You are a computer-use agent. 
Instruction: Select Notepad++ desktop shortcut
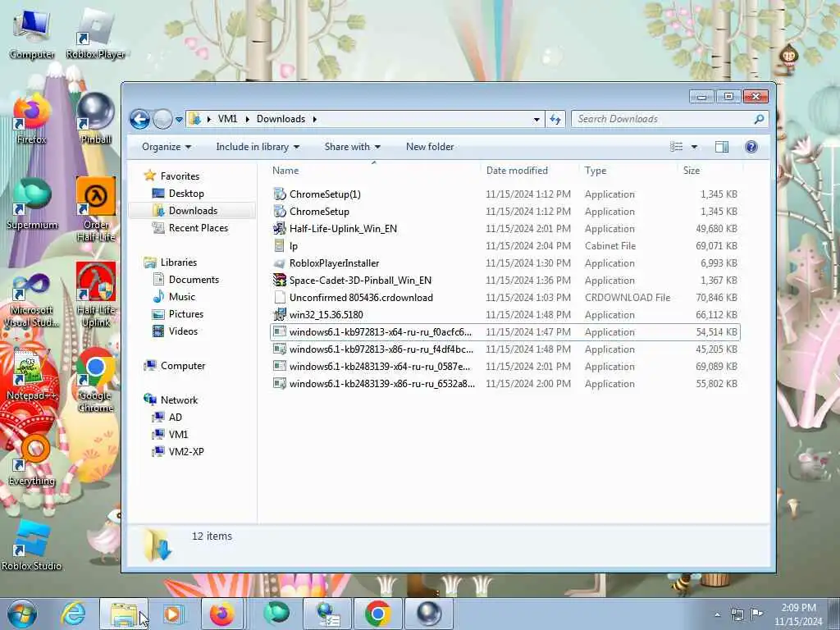pos(32,375)
